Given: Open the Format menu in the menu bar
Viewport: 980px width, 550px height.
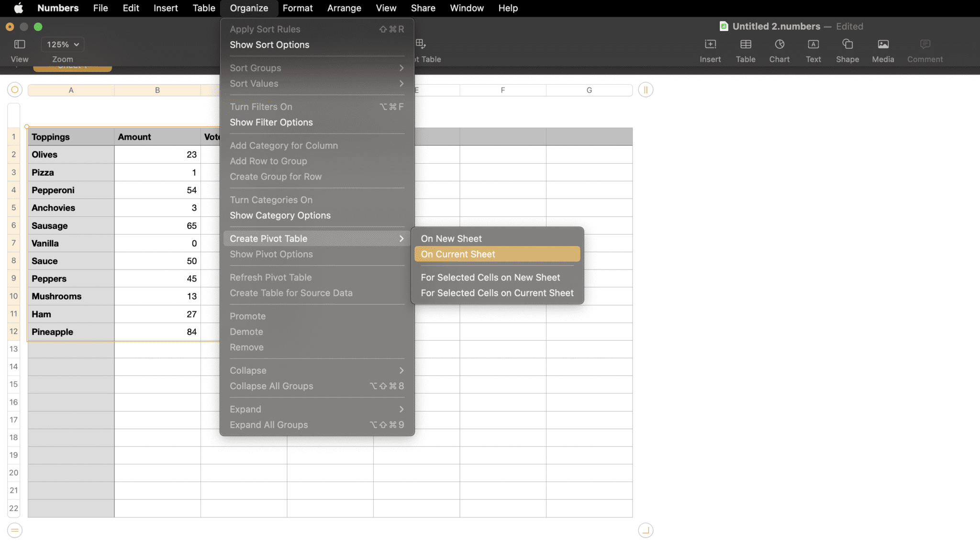Looking at the screenshot, I should (x=298, y=8).
